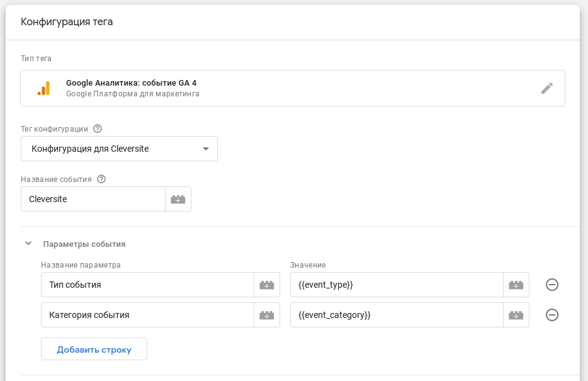
Task: Remove the Тип события parameter row
Action: 552,285
